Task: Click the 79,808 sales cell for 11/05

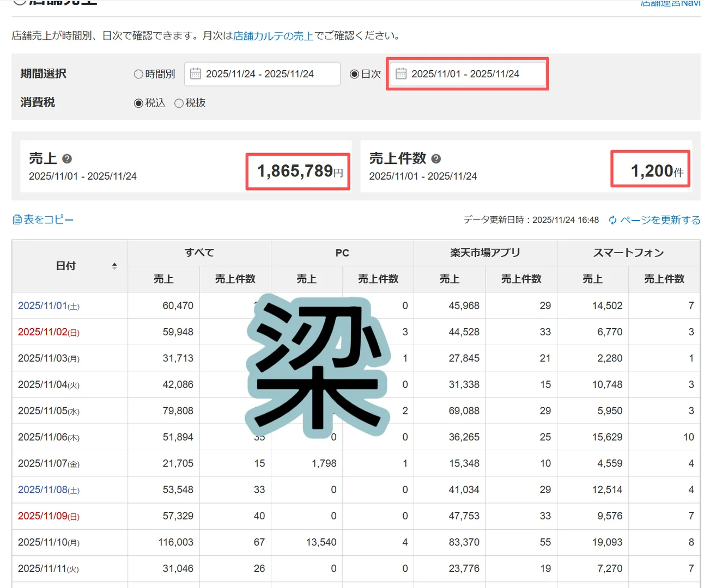Action: (163, 411)
